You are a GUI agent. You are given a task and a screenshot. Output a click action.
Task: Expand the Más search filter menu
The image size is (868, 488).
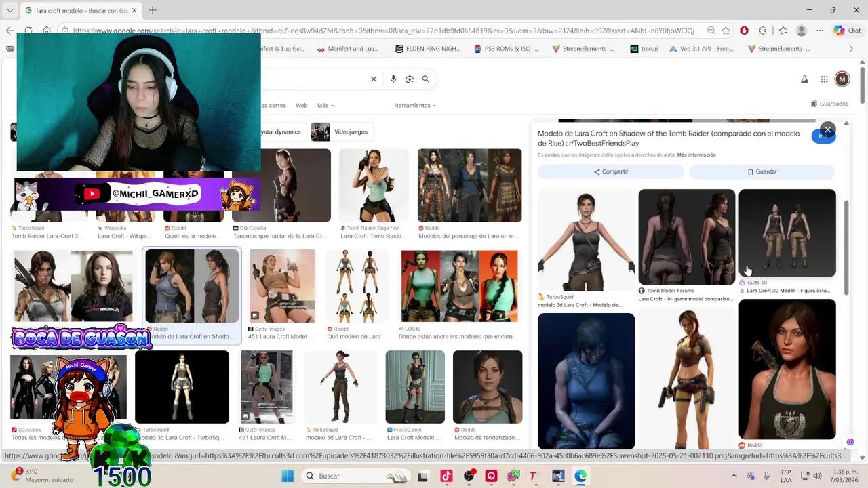point(325,106)
